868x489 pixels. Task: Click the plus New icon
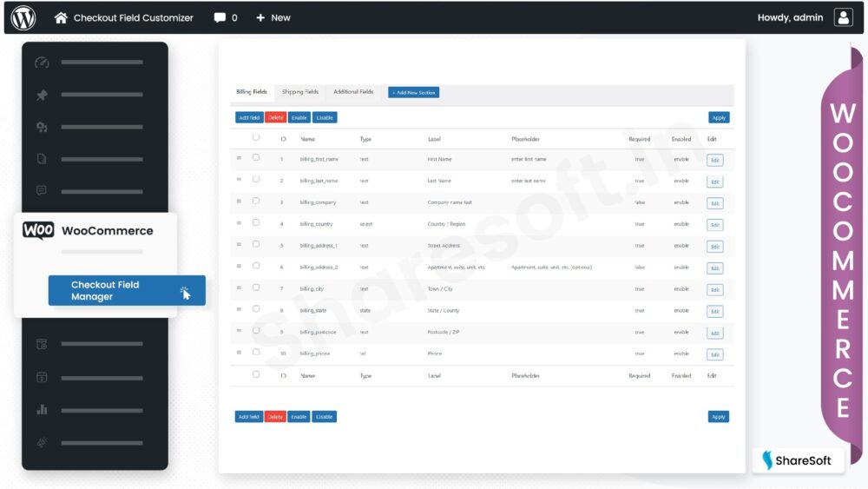(260, 17)
